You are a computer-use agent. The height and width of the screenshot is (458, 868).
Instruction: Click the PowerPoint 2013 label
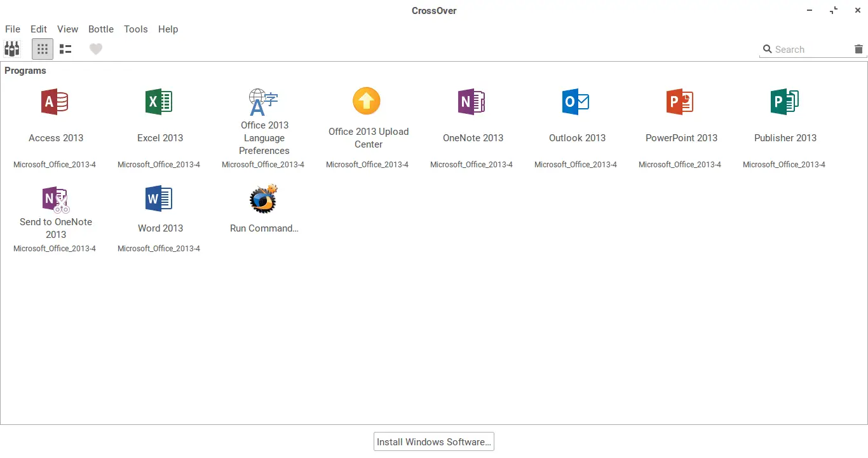(681, 138)
